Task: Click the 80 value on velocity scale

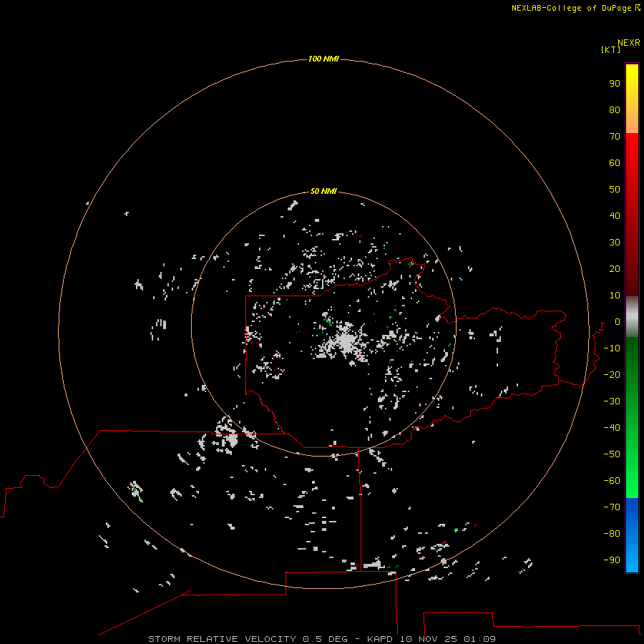Action: coord(615,109)
